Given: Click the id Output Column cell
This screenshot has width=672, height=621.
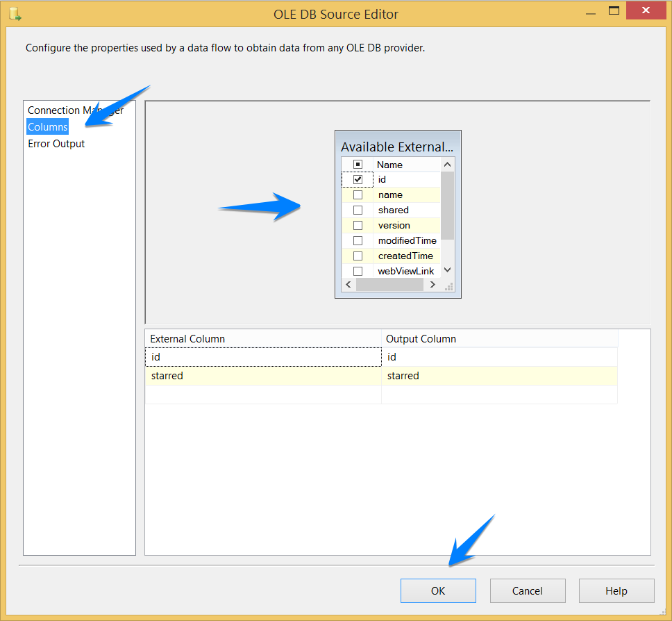Looking at the screenshot, I should (x=499, y=357).
